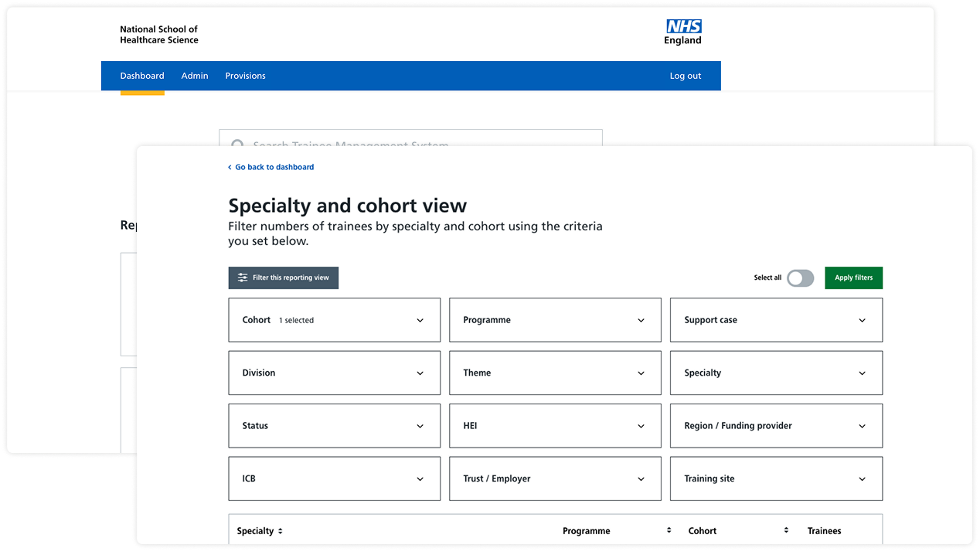Click the Apply filters button
Image resolution: width=980 pixels, height=555 pixels.
[x=853, y=278]
